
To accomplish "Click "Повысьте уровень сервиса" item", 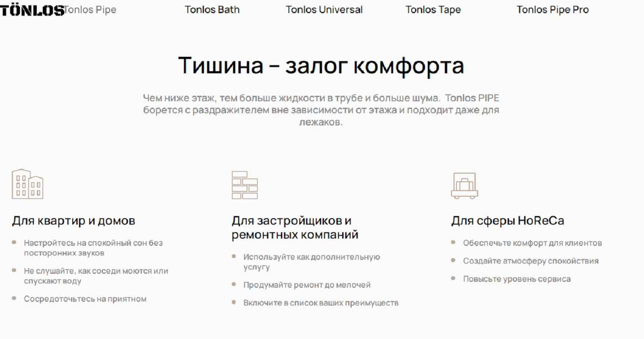I will pyautogui.click(x=517, y=279).
